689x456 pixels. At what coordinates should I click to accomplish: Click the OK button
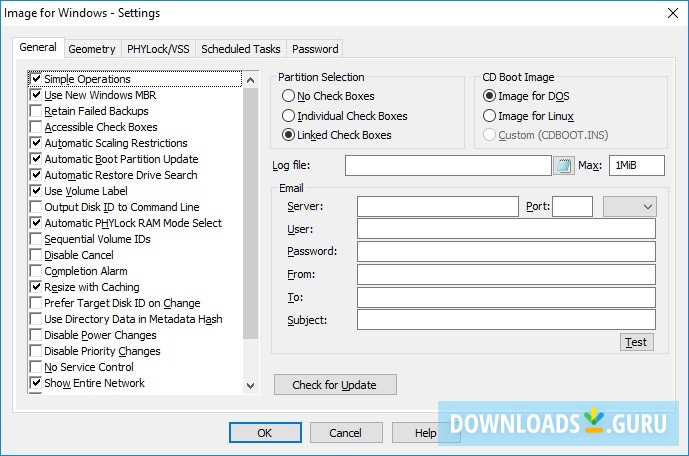[x=265, y=433]
